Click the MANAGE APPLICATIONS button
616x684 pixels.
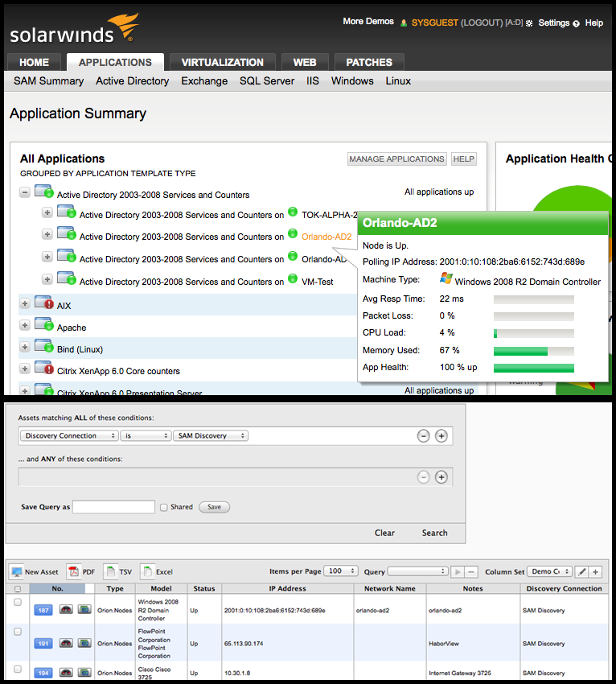396,159
